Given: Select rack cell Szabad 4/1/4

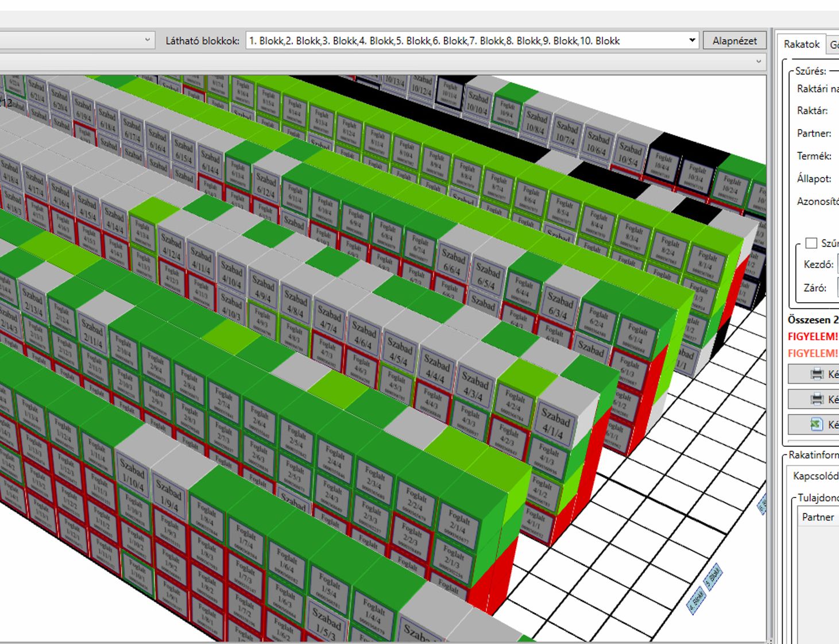Looking at the screenshot, I should point(555,423).
